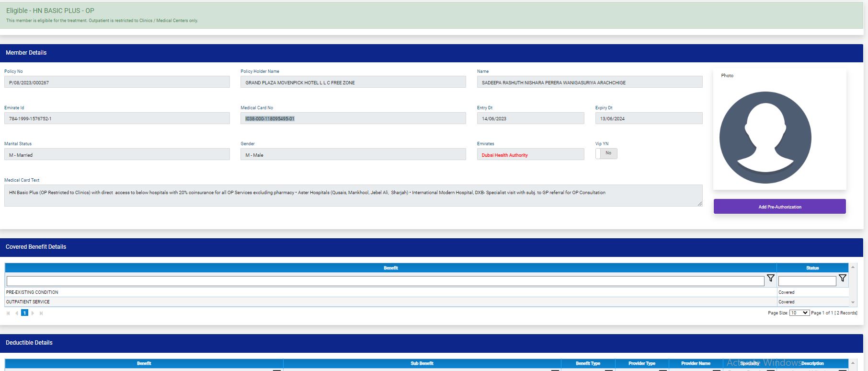Viewport: 868px width, 371px height.
Task: Open the Page Size dropdown
Action: click(799, 313)
